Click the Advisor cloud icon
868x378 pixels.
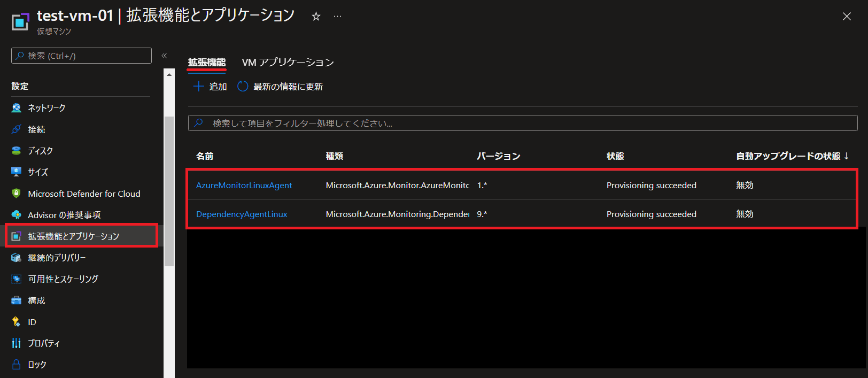pos(17,215)
